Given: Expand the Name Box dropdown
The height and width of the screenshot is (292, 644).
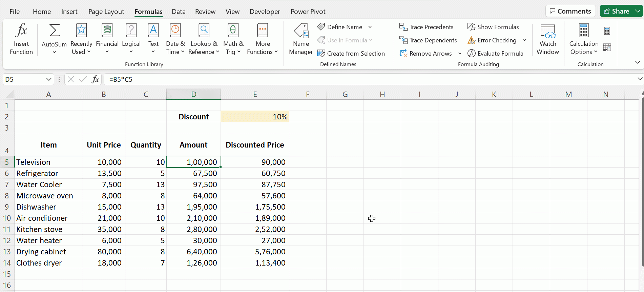Looking at the screenshot, I should click(x=49, y=79).
